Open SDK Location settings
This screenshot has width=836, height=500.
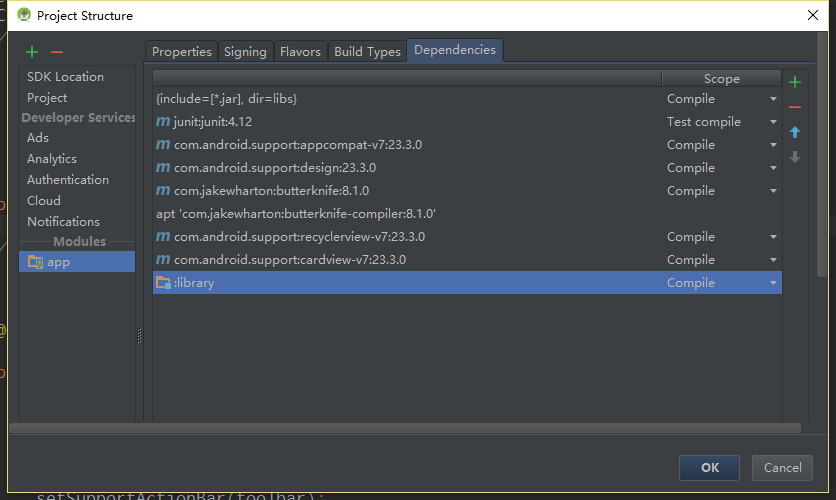pos(66,77)
